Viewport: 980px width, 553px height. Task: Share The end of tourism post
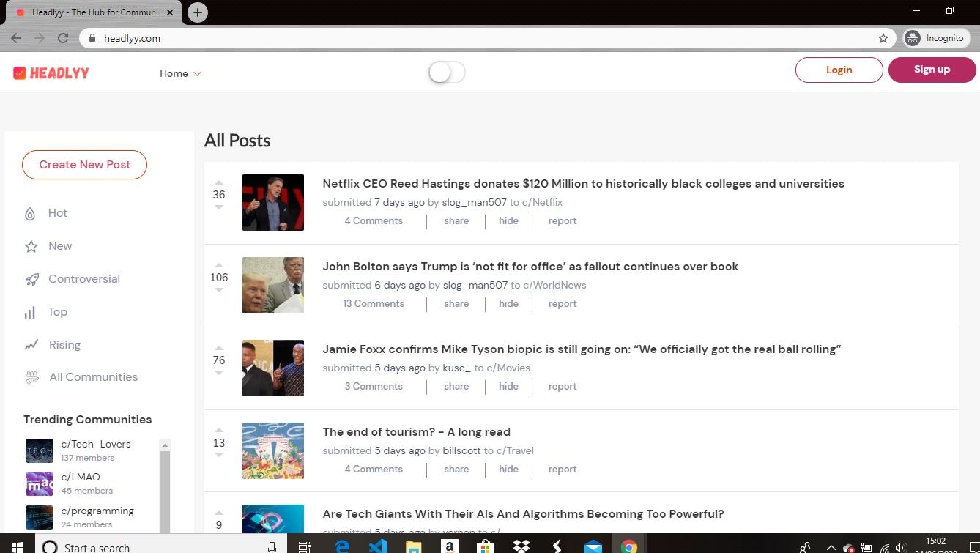tap(456, 469)
